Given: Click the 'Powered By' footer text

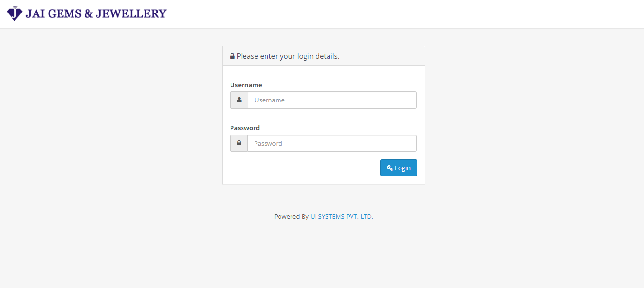Looking at the screenshot, I should [291, 217].
